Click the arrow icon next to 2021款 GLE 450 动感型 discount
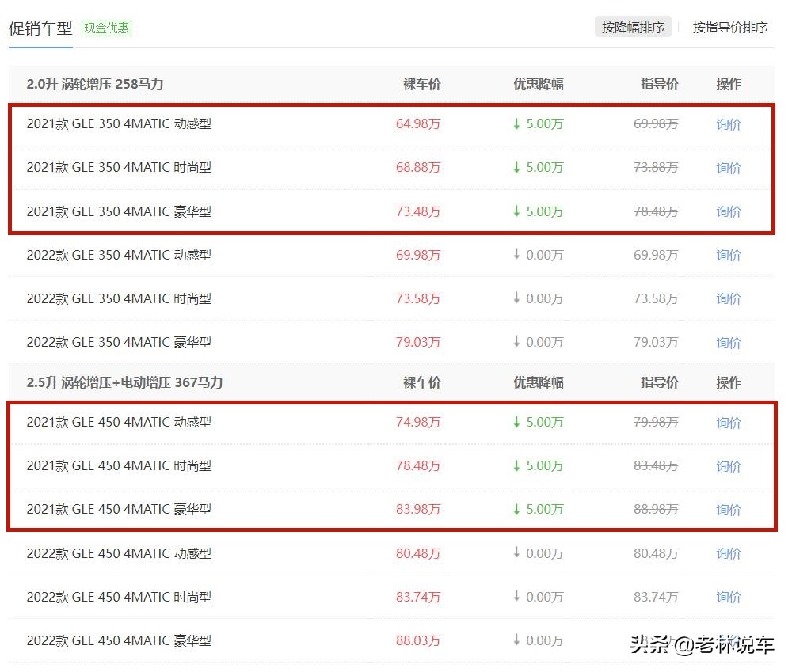This screenshot has height=672, width=792. coord(517,422)
